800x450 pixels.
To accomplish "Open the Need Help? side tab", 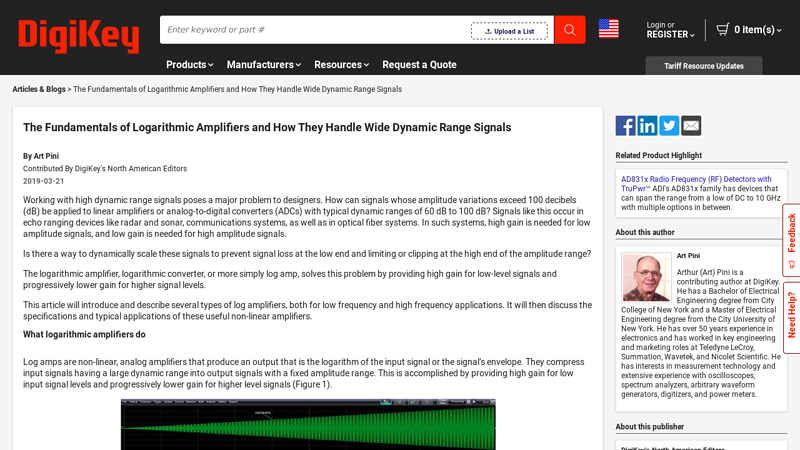I will click(x=791, y=317).
